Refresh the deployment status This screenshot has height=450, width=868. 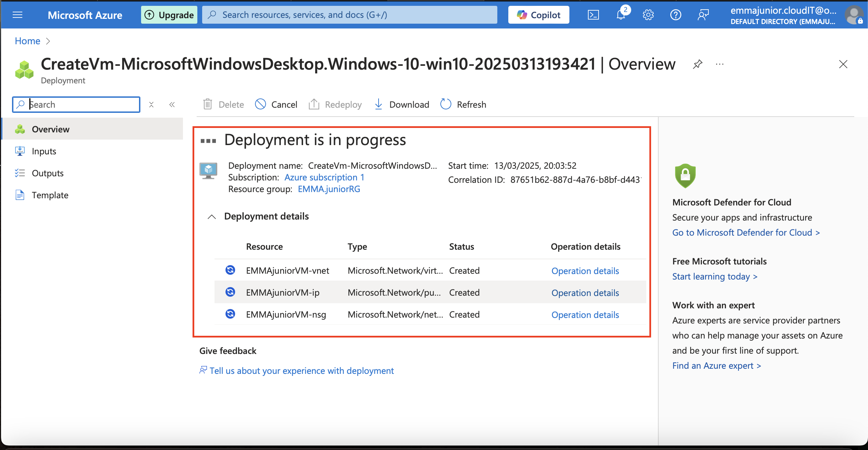463,104
